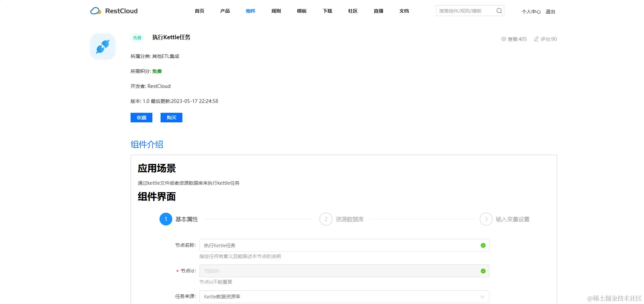Viewport: 644px width, 304px height.
Task: Open the 文档 menu item
Action: pos(404,11)
